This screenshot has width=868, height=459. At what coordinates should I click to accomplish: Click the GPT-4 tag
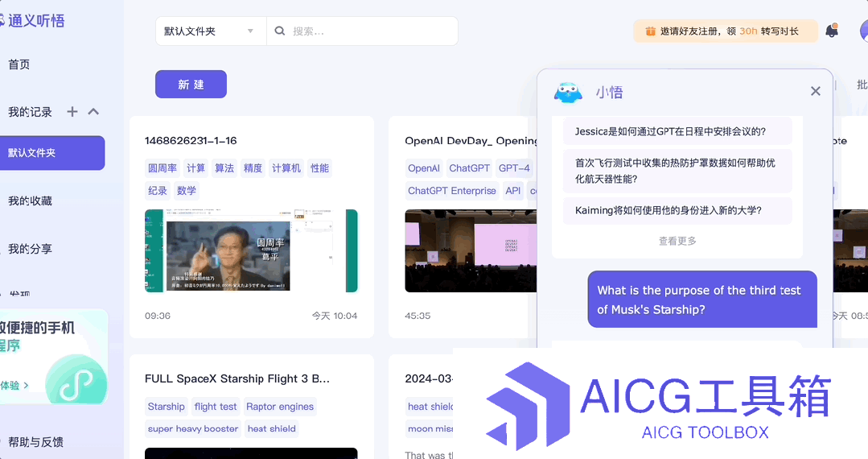[x=514, y=168]
